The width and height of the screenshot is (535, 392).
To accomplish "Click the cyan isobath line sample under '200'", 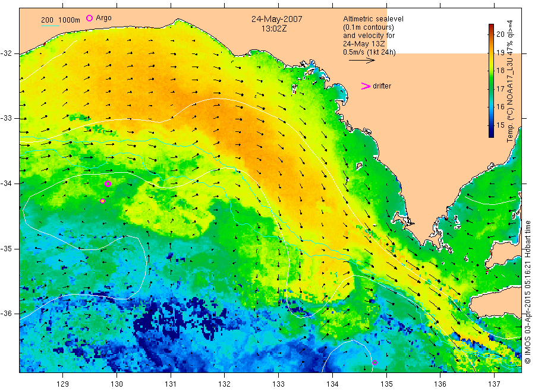I will click(x=50, y=26).
